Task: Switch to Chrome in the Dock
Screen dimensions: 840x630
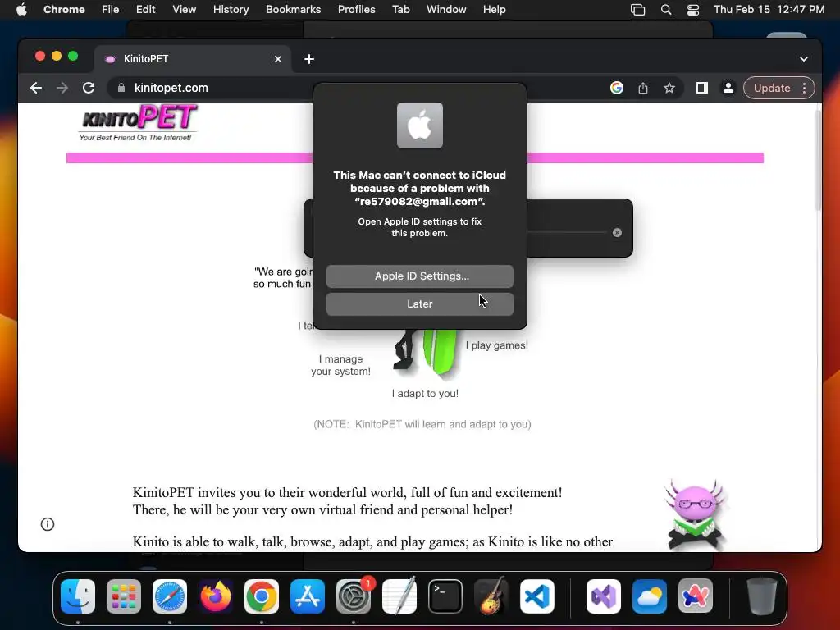Action: pos(262,596)
